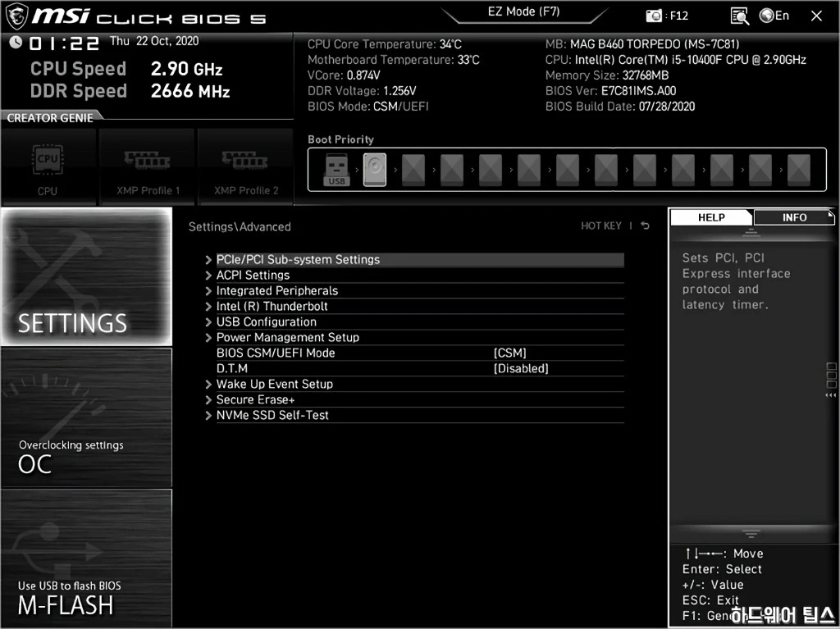Click the MSI dragon shield logo
The height and width of the screenshot is (629, 840).
pos(16,16)
